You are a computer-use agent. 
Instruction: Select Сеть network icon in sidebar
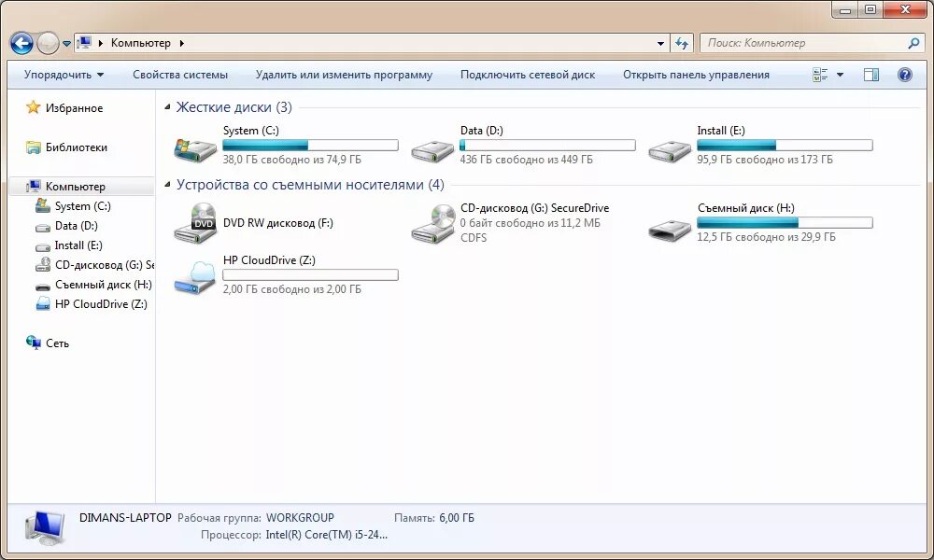tap(34, 343)
